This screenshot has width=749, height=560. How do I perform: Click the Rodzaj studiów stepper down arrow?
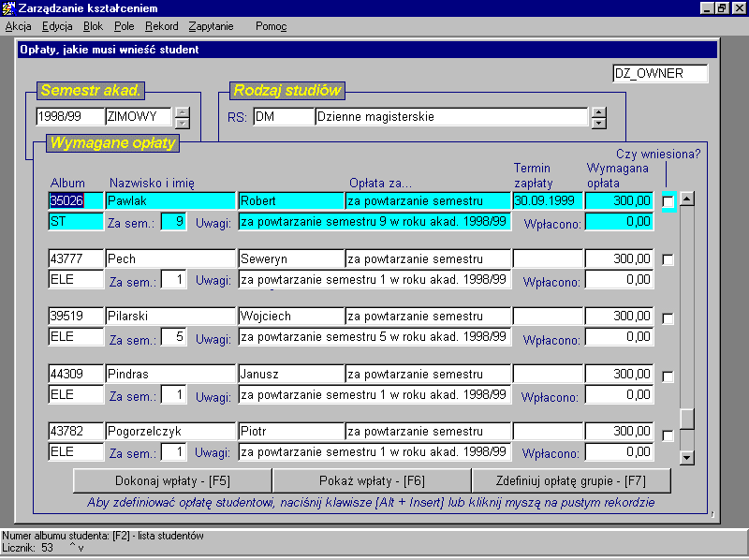tap(599, 124)
